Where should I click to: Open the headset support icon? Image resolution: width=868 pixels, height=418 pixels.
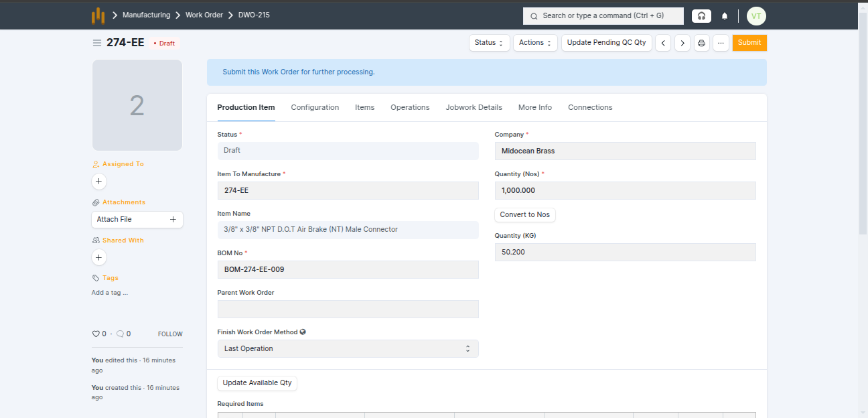point(701,16)
